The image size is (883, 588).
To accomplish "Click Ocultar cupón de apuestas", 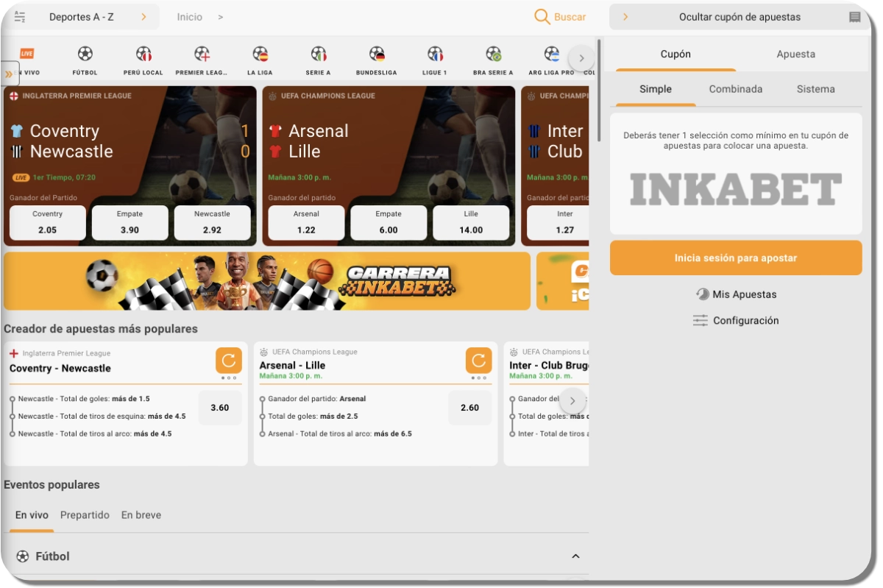I will pos(740,17).
